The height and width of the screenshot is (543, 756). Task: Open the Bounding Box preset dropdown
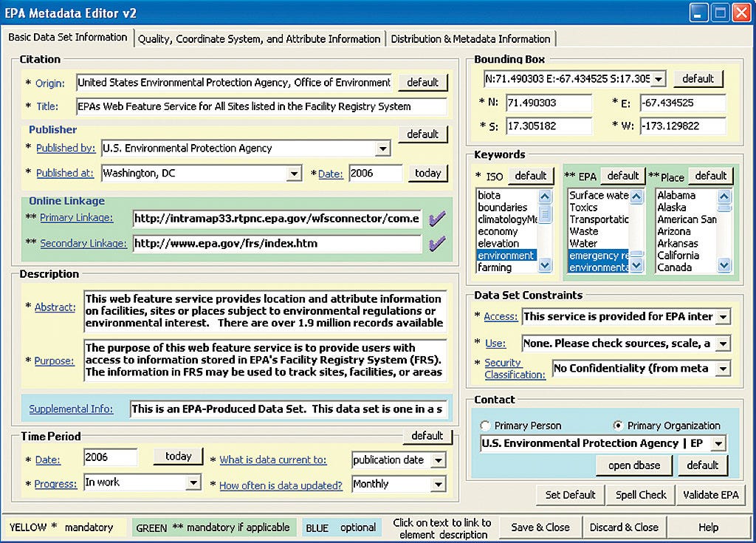[x=659, y=78]
